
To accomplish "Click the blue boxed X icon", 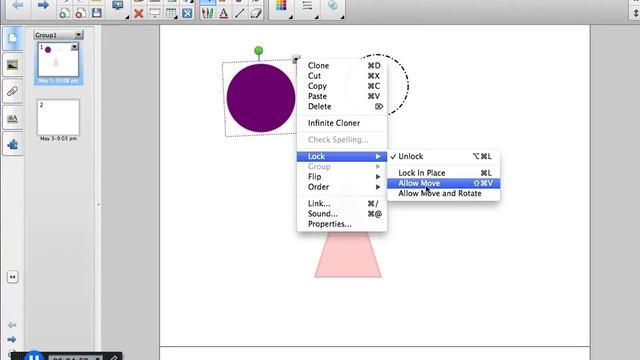I will point(187,13).
